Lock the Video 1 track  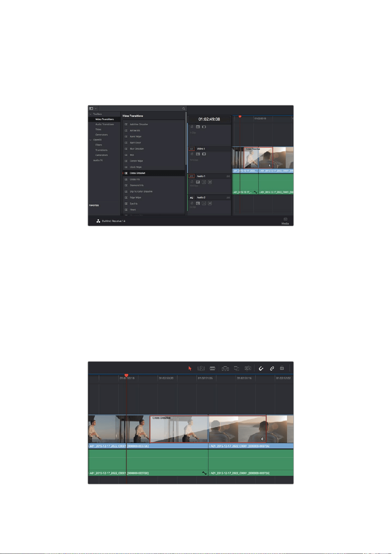(192, 154)
